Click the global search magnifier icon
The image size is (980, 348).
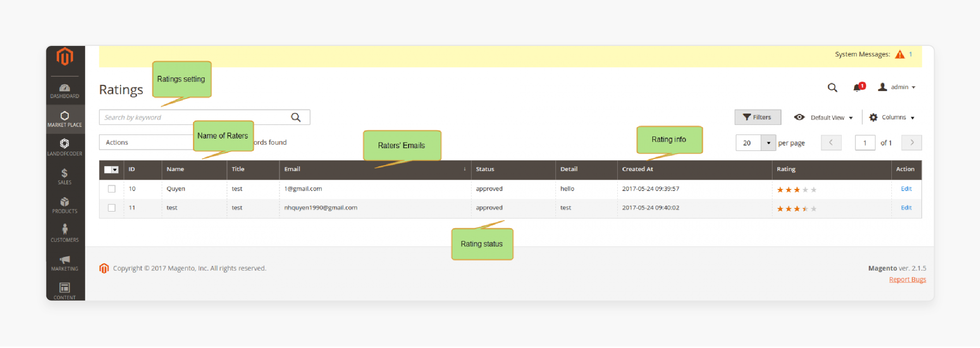tap(832, 87)
